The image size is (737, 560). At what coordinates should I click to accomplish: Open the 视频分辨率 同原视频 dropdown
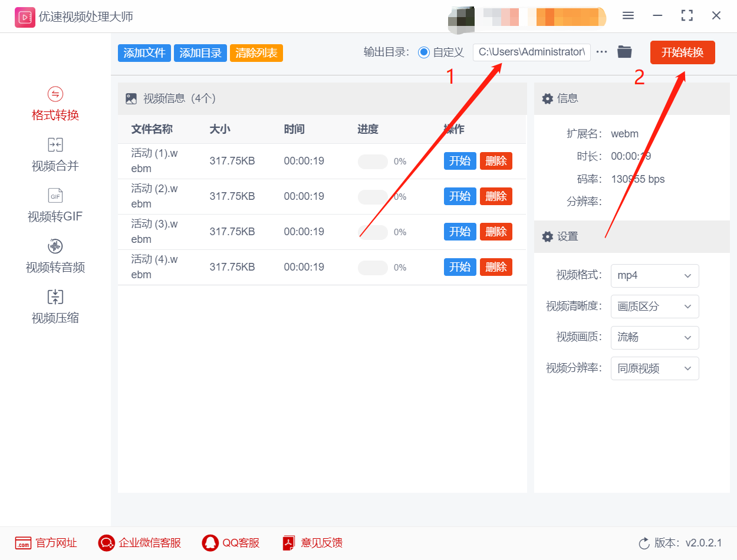[654, 368]
